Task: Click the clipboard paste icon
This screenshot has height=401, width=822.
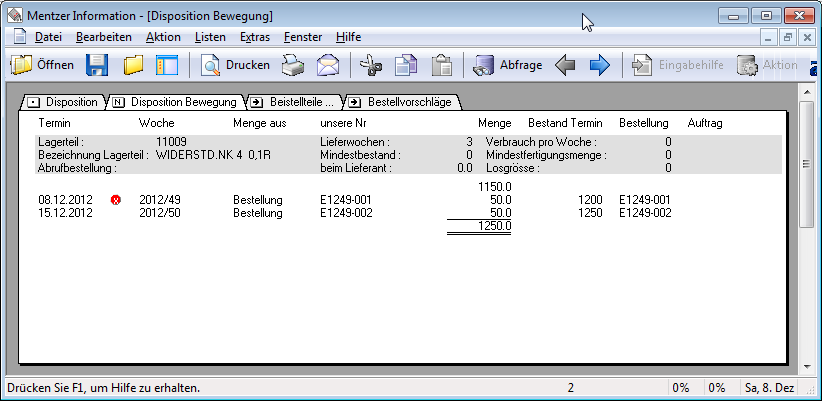Action: (440, 66)
